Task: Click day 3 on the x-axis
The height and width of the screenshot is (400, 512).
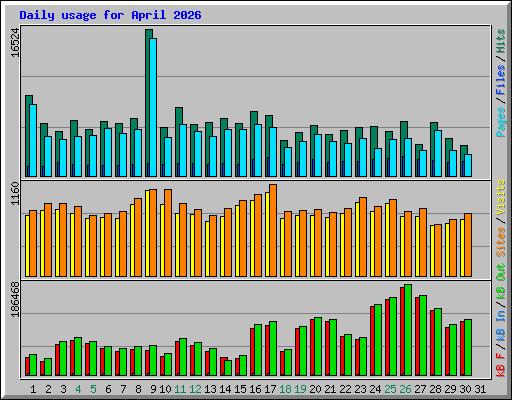Action: (x=63, y=389)
